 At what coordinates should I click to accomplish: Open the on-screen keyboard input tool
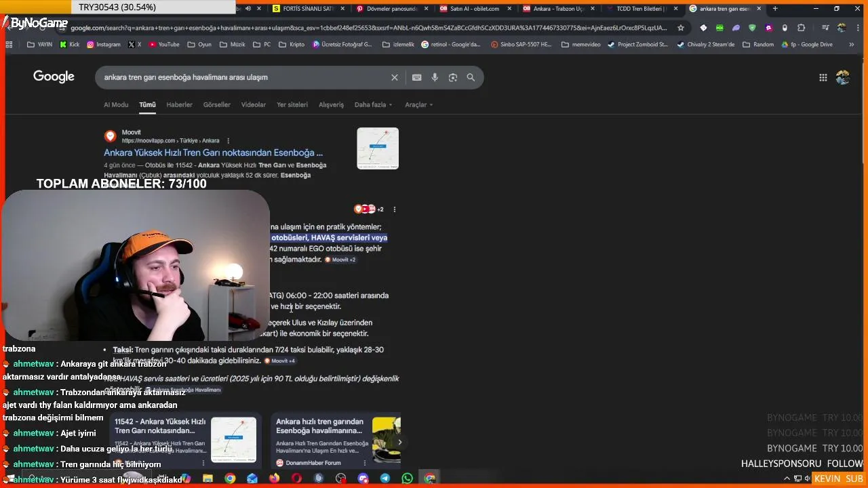(x=416, y=77)
